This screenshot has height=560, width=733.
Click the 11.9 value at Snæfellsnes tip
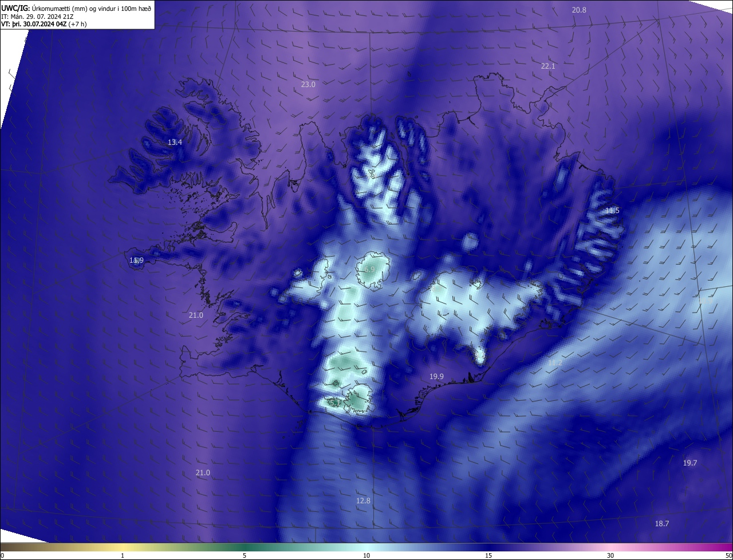coord(136,261)
